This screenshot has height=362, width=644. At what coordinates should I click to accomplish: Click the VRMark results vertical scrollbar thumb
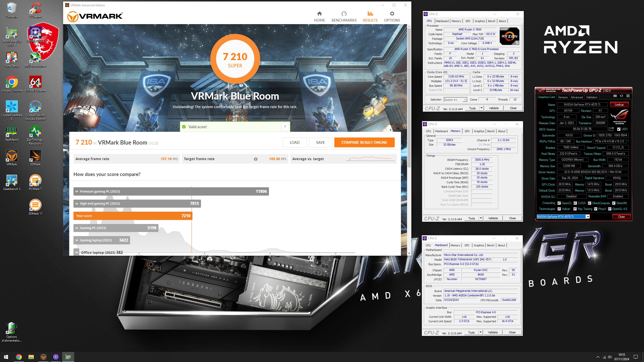tap(409, 98)
